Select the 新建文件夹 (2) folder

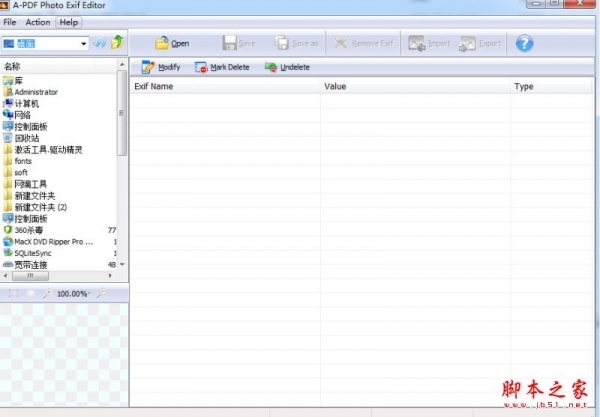click(x=41, y=207)
